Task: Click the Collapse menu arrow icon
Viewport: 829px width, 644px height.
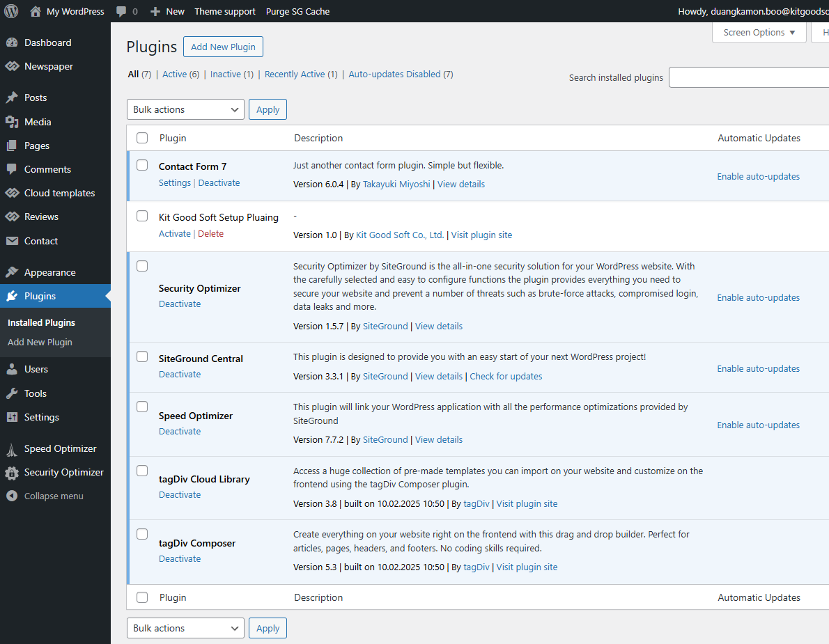Action: pos(12,496)
